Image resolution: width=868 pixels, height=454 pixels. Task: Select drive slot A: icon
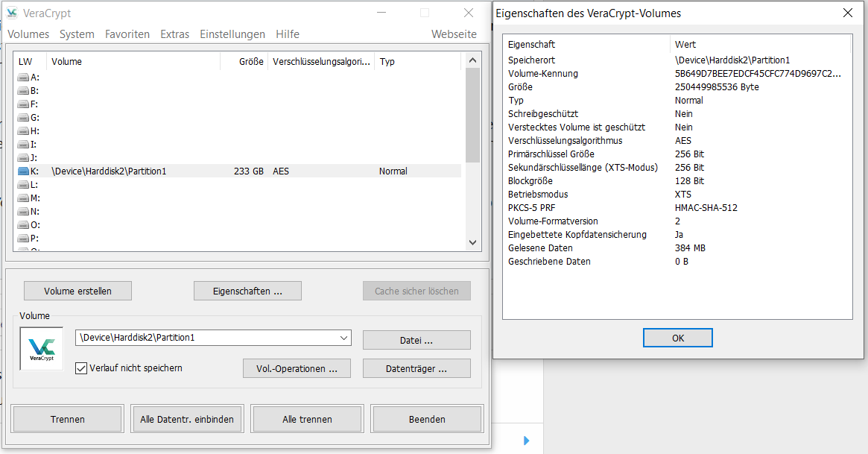tap(23, 77)
